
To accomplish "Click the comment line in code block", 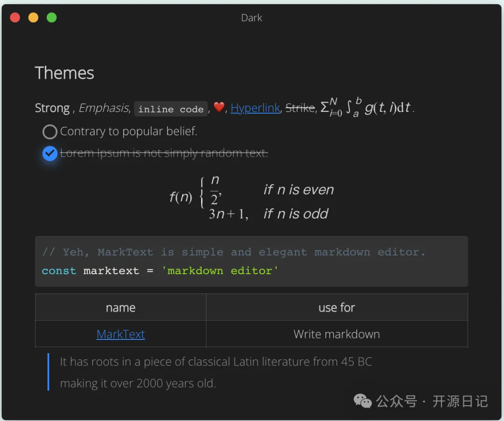I will click(x=233, y=252).
